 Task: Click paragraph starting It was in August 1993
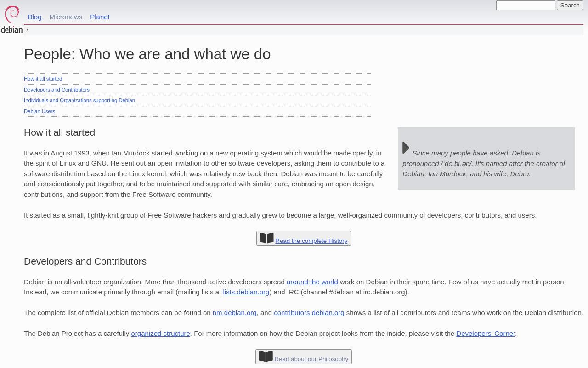(x=204, y=174)
